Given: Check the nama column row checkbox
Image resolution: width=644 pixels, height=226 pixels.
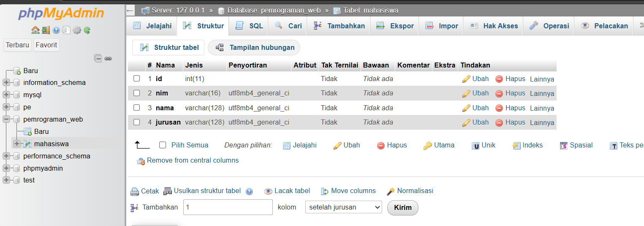Looking at the screenshot, I should pos(136,108).
